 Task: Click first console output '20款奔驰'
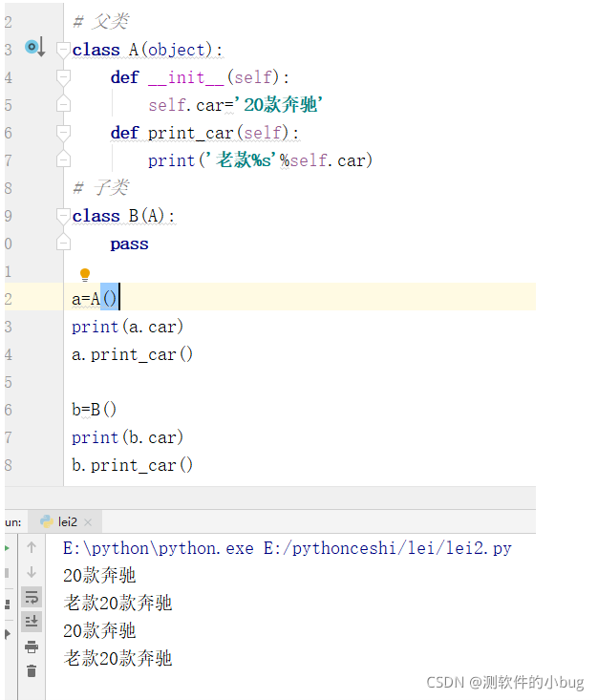pos(99,576)
